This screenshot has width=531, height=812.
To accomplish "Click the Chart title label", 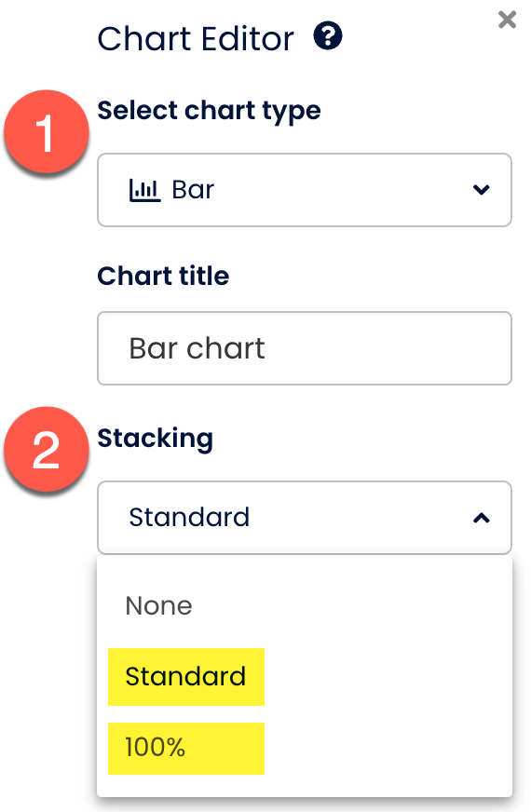I will [163, 276].
